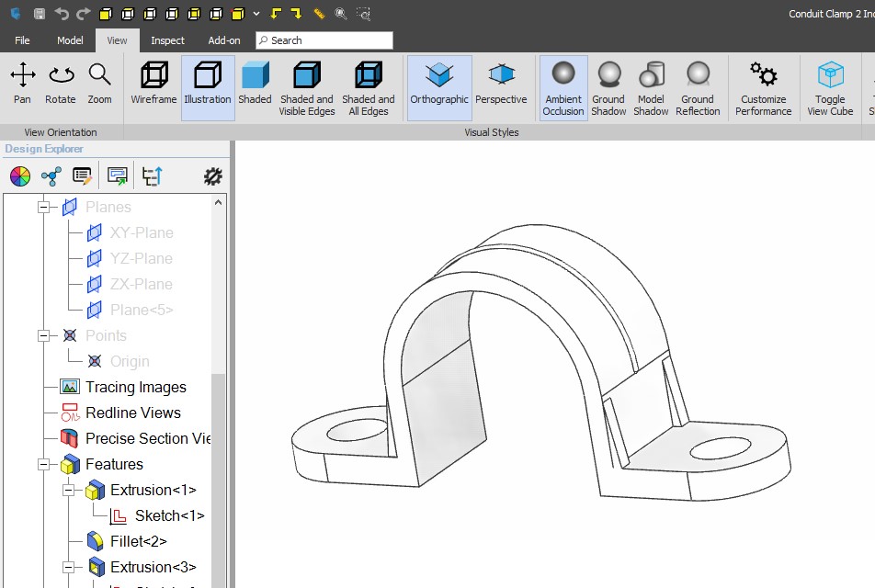Select the View ribbon tab
This screenshot has width=875, height=588.
[x=117, y=40]
